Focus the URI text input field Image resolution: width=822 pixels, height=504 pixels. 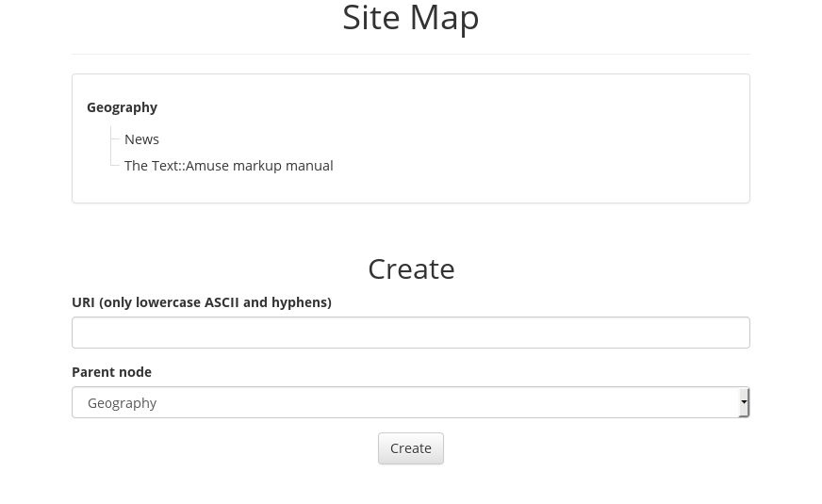[410, 333]
